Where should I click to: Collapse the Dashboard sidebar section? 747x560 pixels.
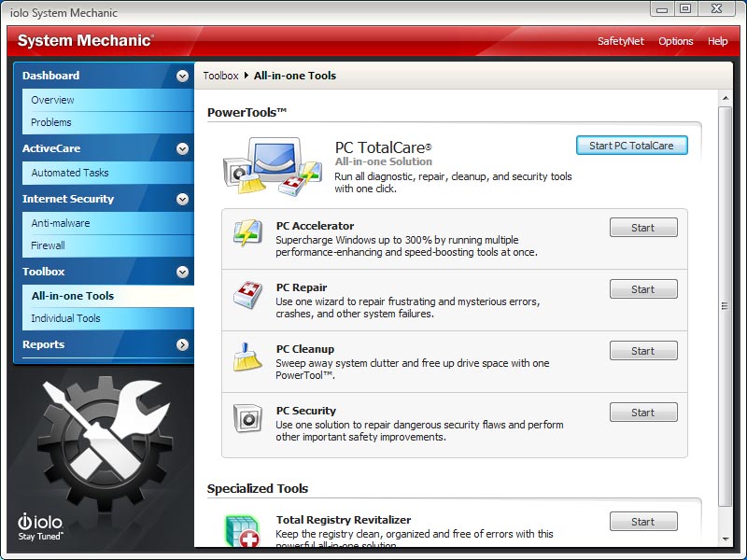(x=182, y=76)
